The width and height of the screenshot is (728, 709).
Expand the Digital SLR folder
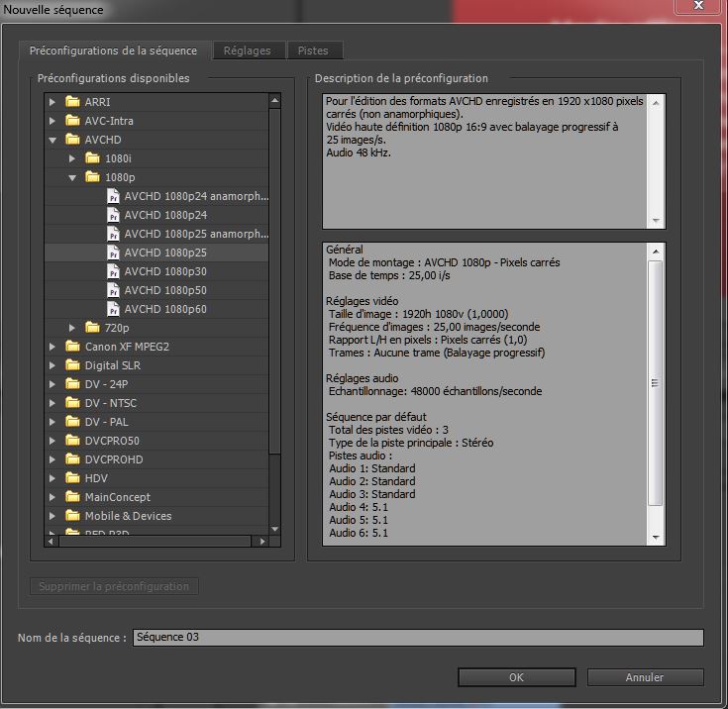pos(52,365)
